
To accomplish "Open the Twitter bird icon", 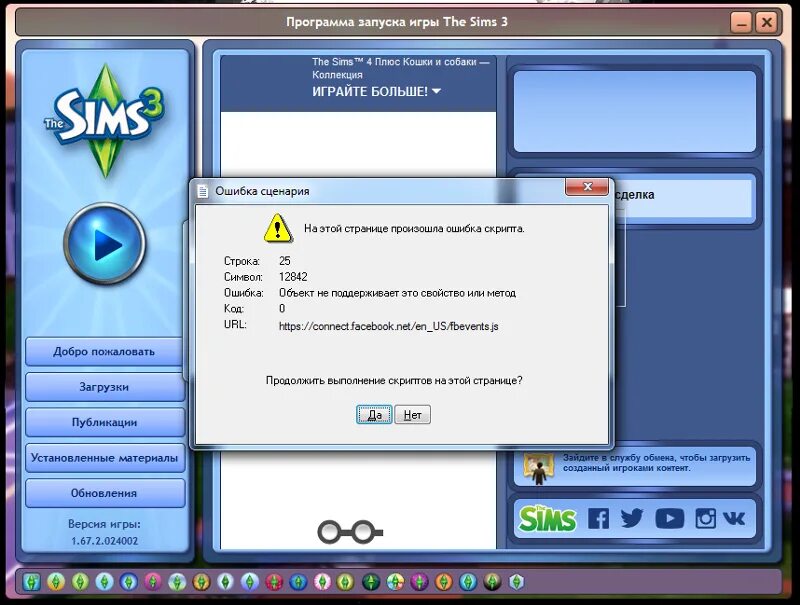I will point(632,519).
